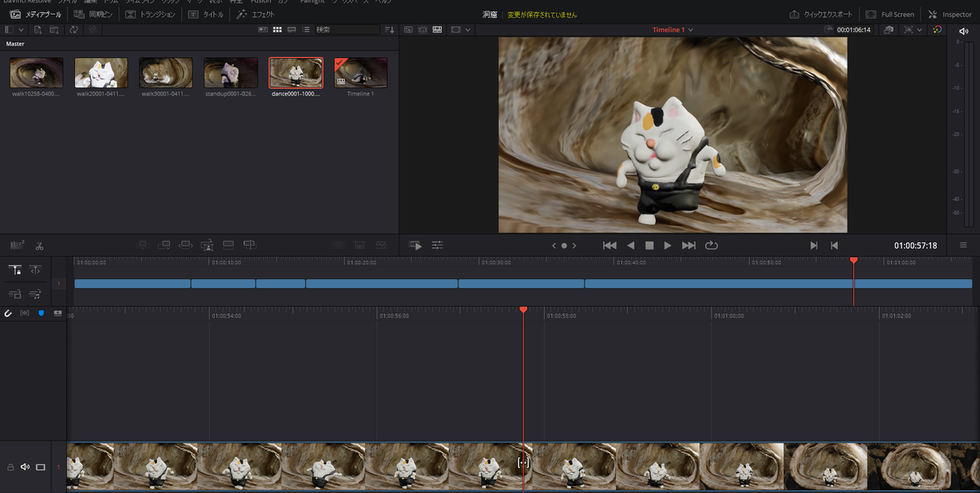Viewport: 980px width, 493px height.
Task: Select the Timeline 1 thumbnail
Action: click(361, 73)
